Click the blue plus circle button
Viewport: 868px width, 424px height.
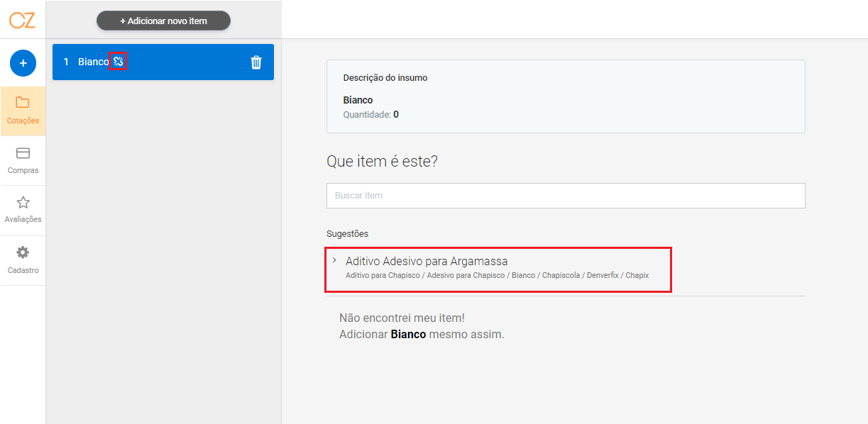[23, 63]
